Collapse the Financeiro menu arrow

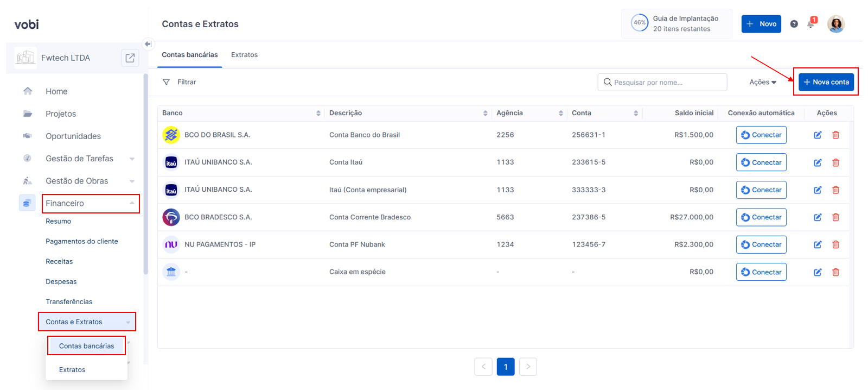pos(132,203)
